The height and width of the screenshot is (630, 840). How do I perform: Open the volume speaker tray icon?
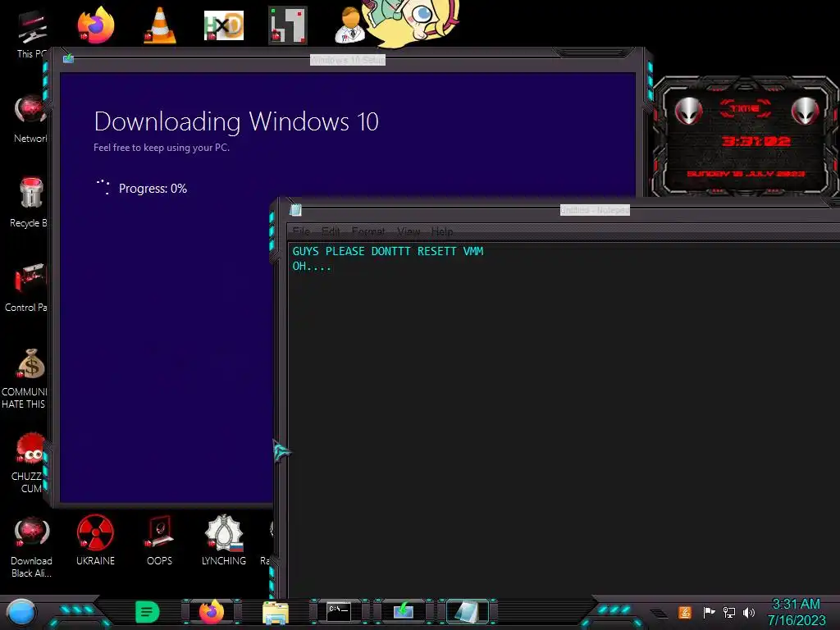pyautogui.click(x=748, y=612)
